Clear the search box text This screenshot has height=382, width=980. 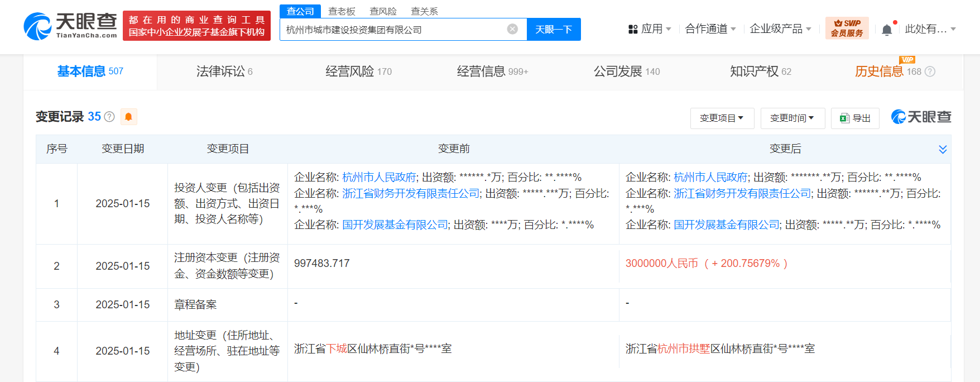click(512, 29)
